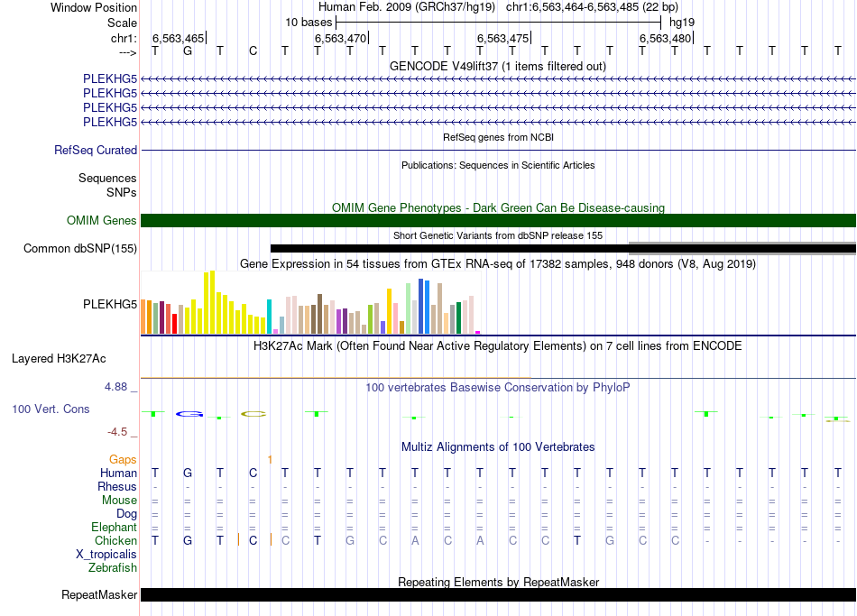Image resolution: width=857 pixels, height=616 pixels.
Task: Click coordinate label 6,563,465
Action: click(179, 38)
